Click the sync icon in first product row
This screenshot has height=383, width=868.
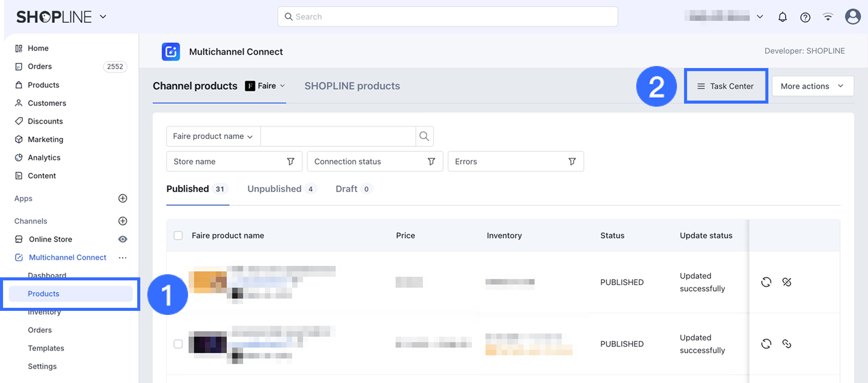click(x=766, y=282)
